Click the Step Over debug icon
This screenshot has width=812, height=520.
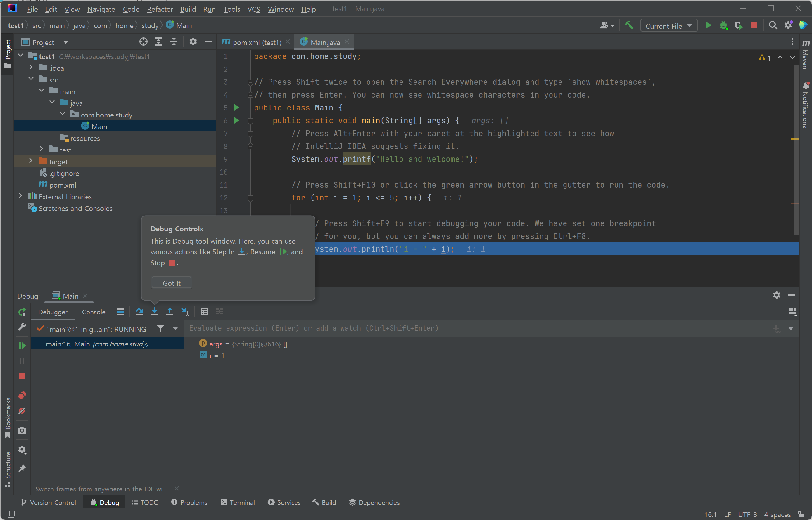coord(139,312)
